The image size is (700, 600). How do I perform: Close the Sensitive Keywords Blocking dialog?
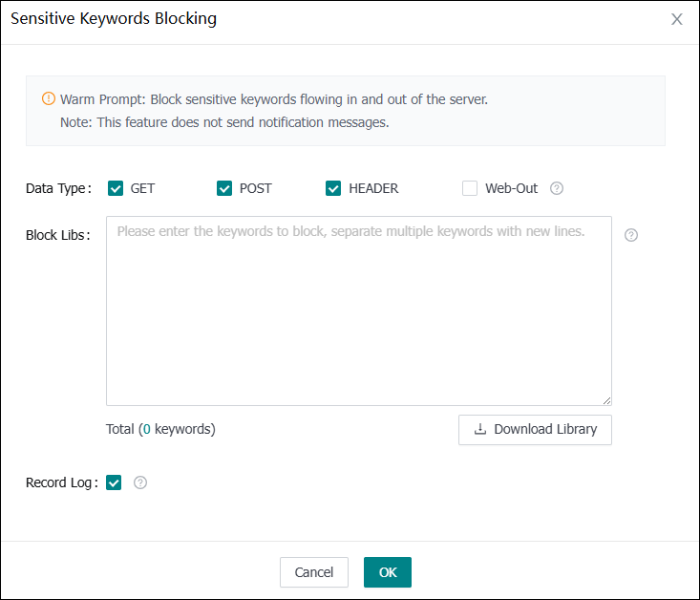coord(677,19)
